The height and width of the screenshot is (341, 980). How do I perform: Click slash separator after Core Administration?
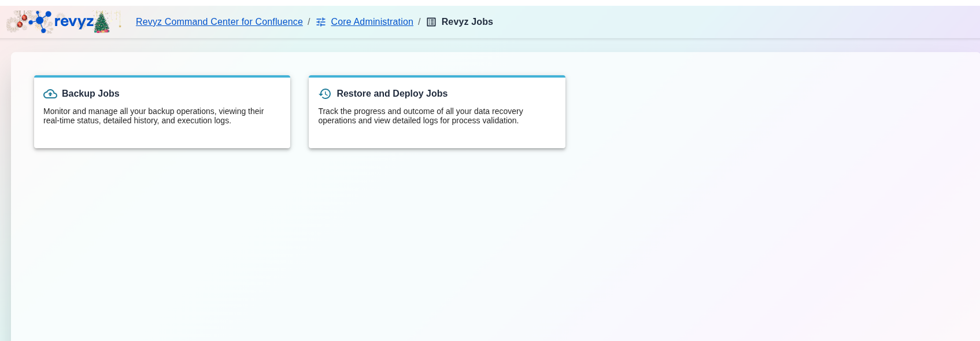click(419, 22)
